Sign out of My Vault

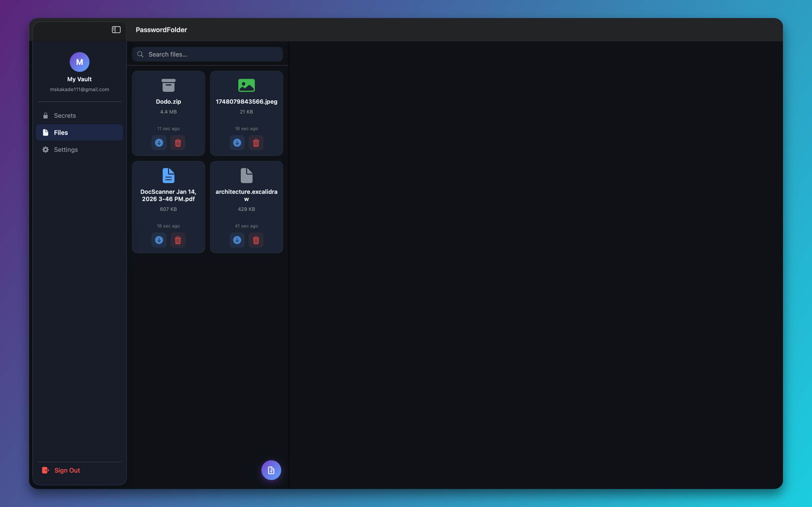(x=67, y=470)
